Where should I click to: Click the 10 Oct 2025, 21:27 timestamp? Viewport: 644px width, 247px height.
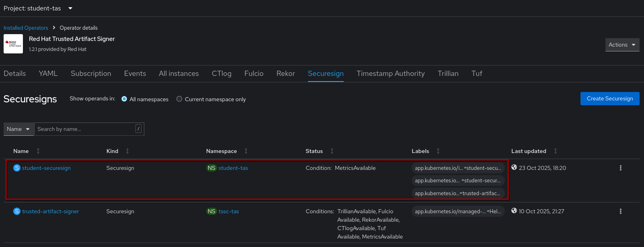pyautogui.click(x=541, y=211)
